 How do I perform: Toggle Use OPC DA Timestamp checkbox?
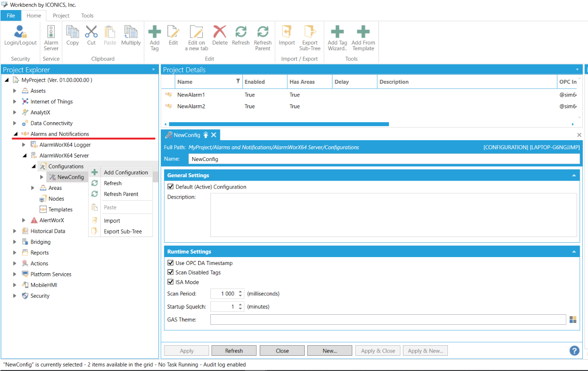(x=171, y=263)
